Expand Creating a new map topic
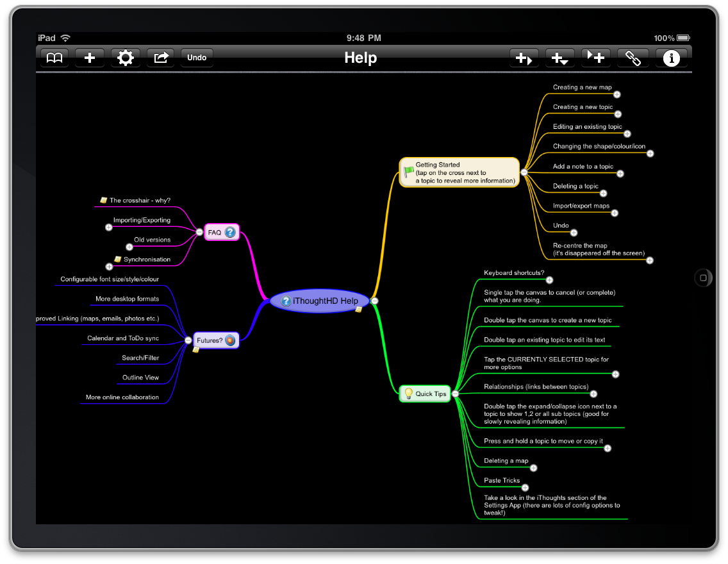The image size is (728, 564). pos(617,95)
